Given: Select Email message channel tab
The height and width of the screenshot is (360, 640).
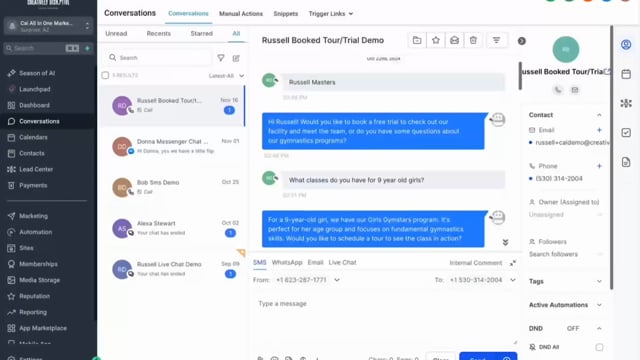Looking at the screenshot, I should (316, 262).
